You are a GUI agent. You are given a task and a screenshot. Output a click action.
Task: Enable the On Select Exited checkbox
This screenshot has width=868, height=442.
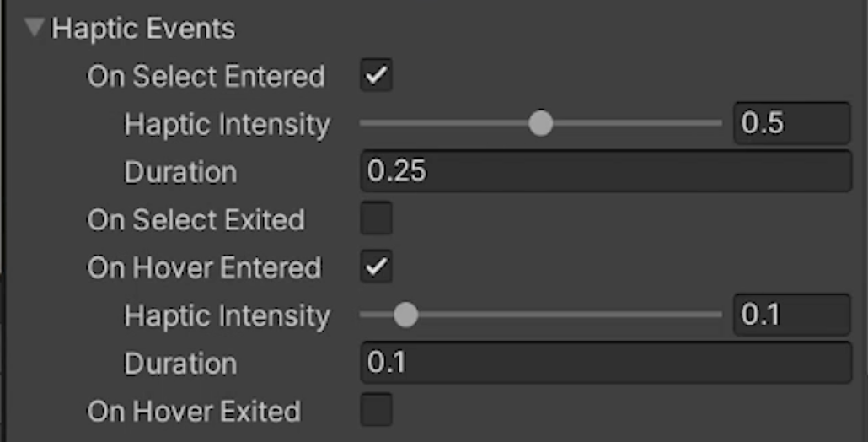[x=376, y=220]
